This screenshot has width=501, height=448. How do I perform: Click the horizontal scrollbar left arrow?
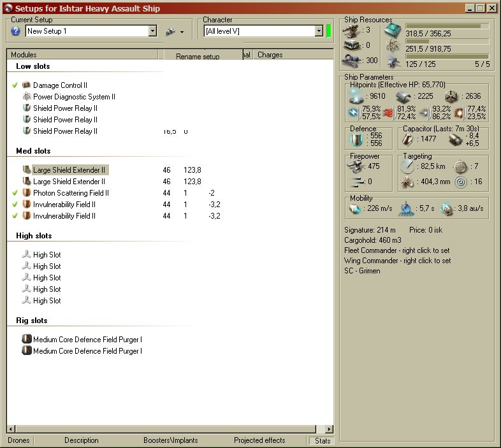click(11, 429)
